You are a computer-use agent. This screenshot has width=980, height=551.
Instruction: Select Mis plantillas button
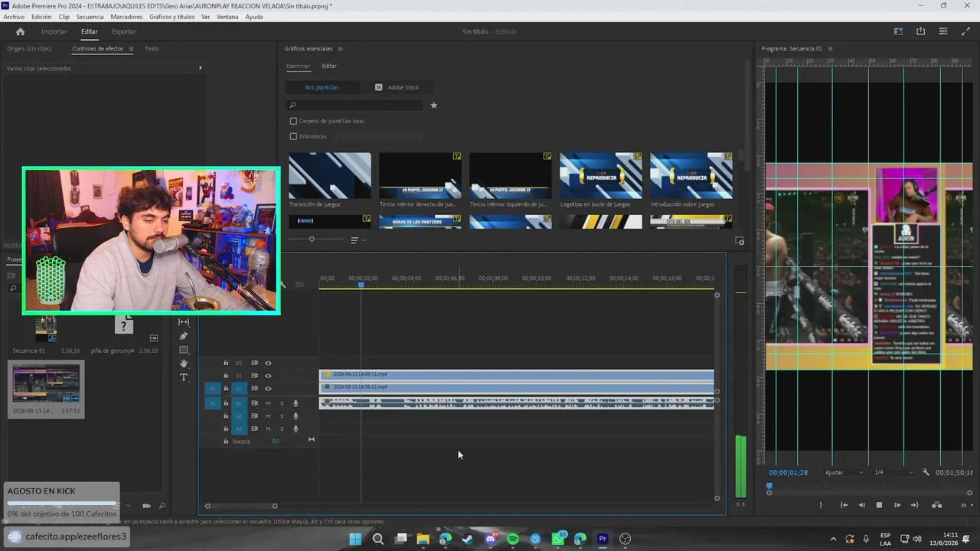[322, 87]
